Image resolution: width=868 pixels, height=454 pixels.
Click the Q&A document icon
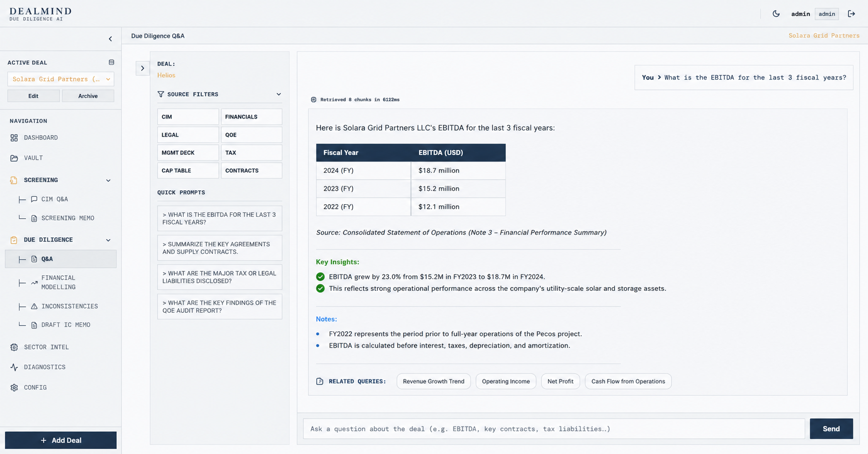[x=34, y=259]
